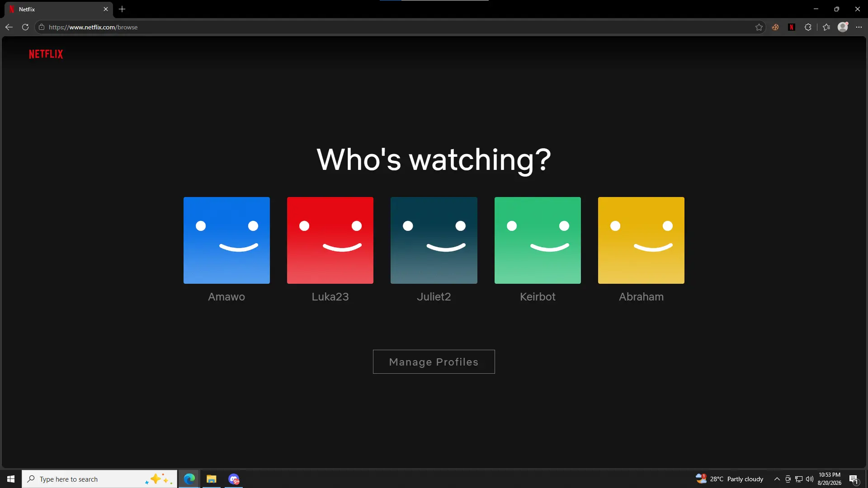Show hidden system tray icons
This screenshot has height=488, width=868.
click(x=777, y=479)
